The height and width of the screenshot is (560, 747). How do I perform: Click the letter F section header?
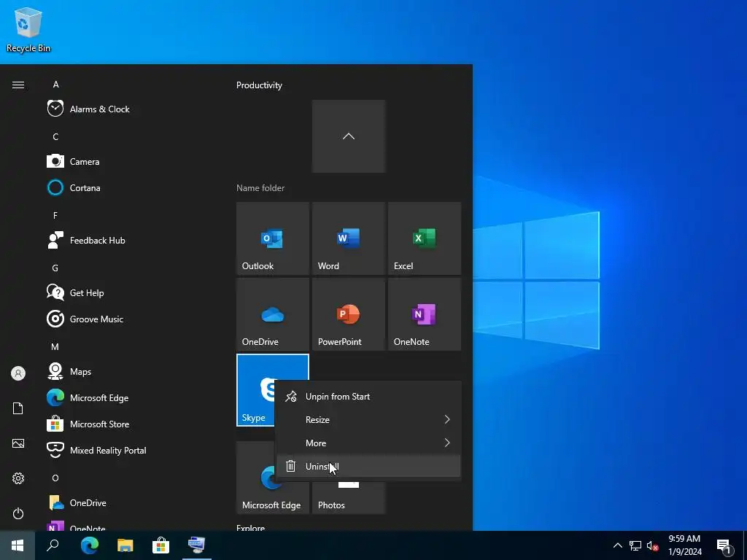click(x=55, y=215)
